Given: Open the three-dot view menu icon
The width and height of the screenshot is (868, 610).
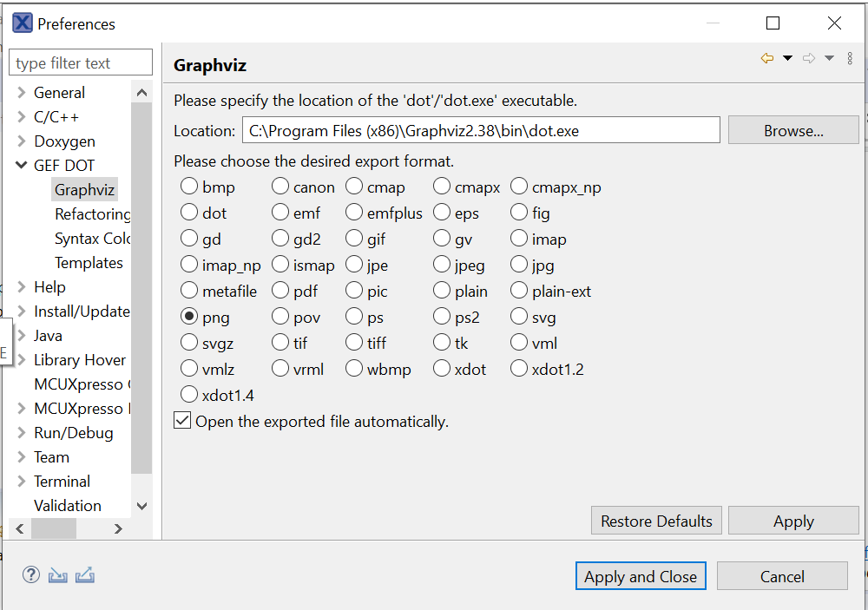Looking at the screenshot, I should pos(850,58).
